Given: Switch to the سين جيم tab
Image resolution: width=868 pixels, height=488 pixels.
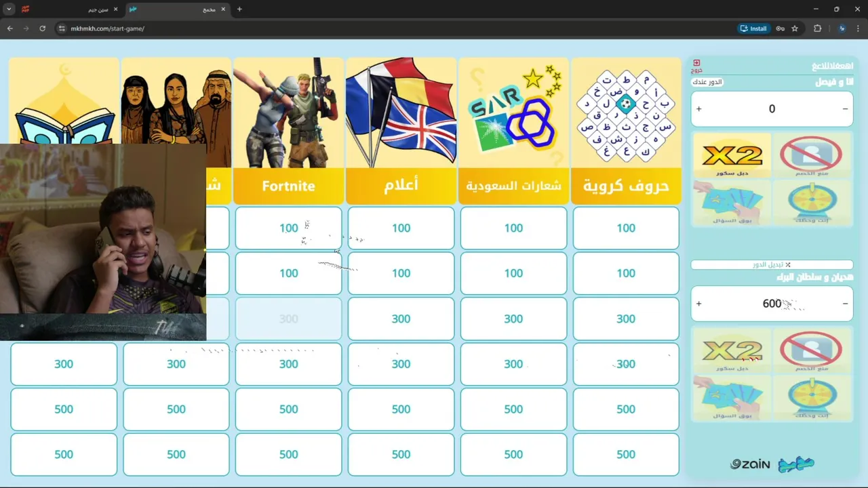Looking at the screenshot, I should tap(70, 9).
